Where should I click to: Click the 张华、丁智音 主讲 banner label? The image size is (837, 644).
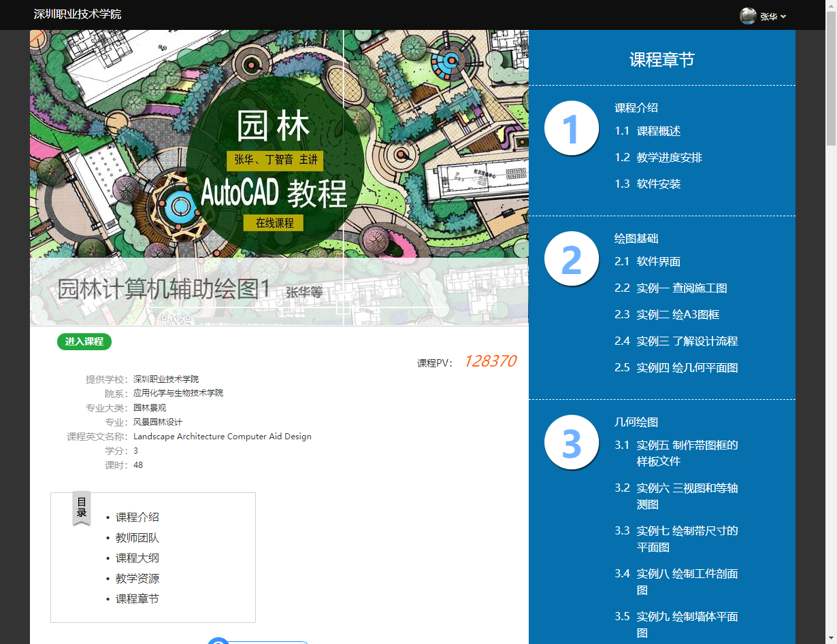click(276, 160)
